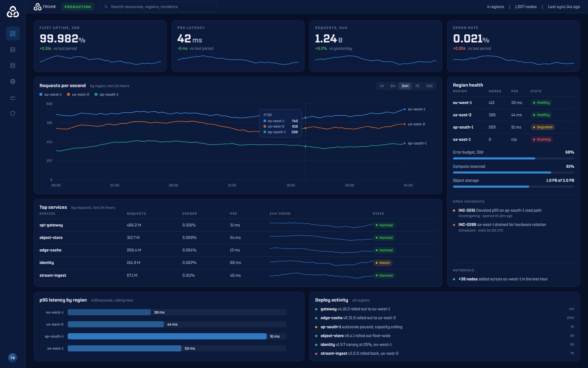Open incident INC-2291
Screen dimensions: 588x368
click(x=513, y=213)
